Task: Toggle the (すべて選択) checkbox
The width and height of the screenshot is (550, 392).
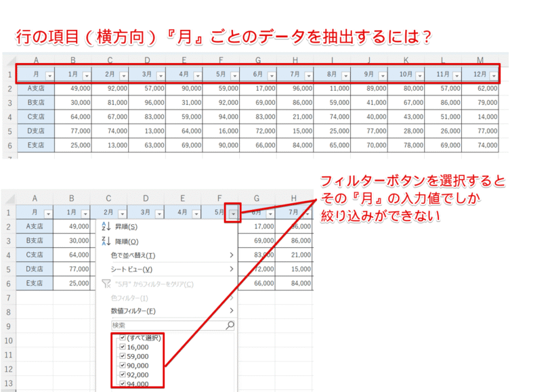Action: [x=123, y=338]
